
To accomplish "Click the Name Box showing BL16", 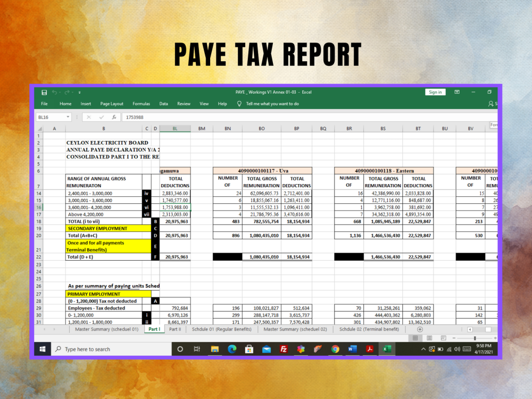I will coord(51,117).
